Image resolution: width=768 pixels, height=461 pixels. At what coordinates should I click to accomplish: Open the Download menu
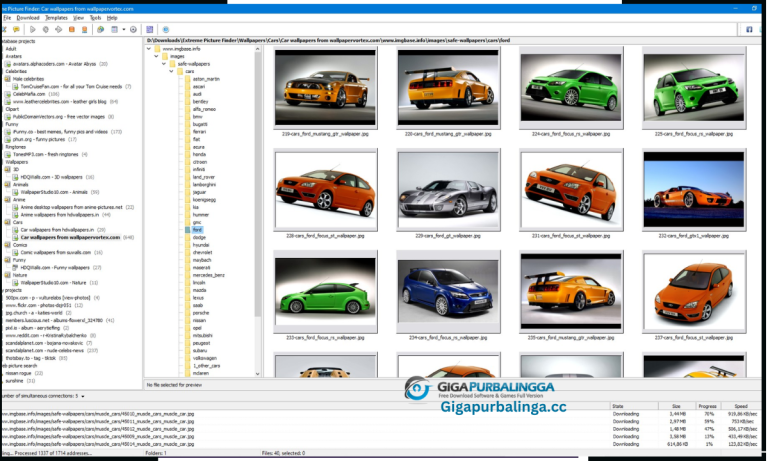tap(28, 17)
